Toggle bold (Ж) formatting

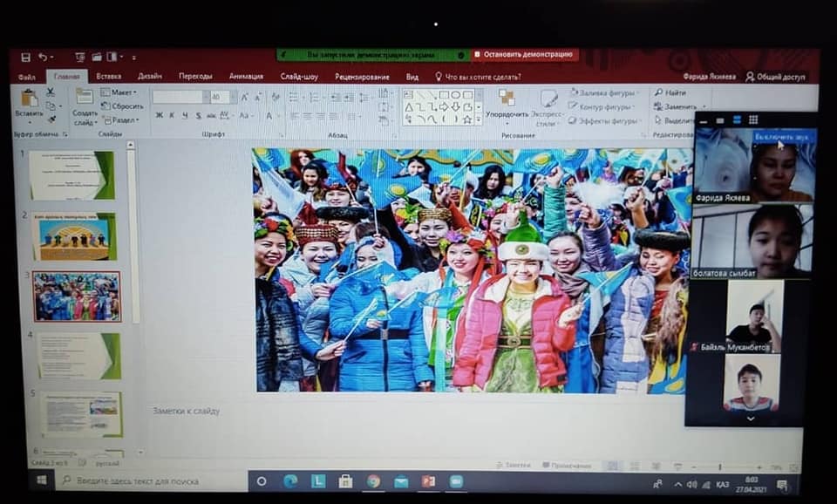159,116
